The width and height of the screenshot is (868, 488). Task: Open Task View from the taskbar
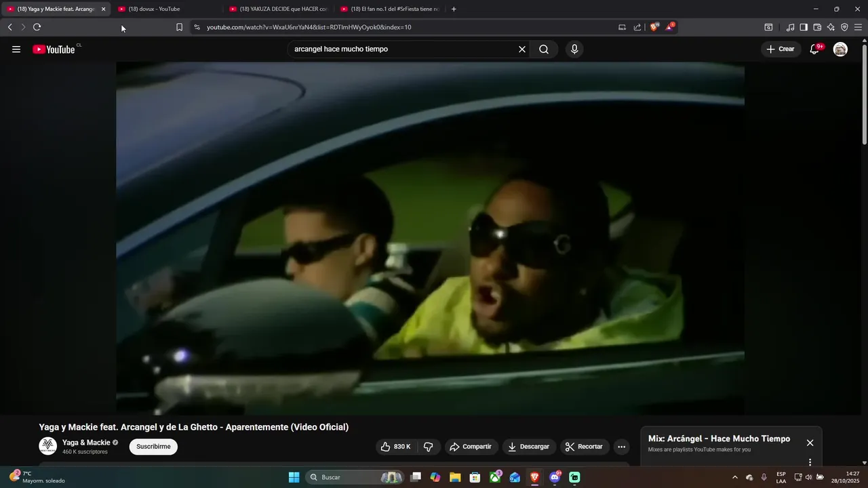(x=416, y=477)
